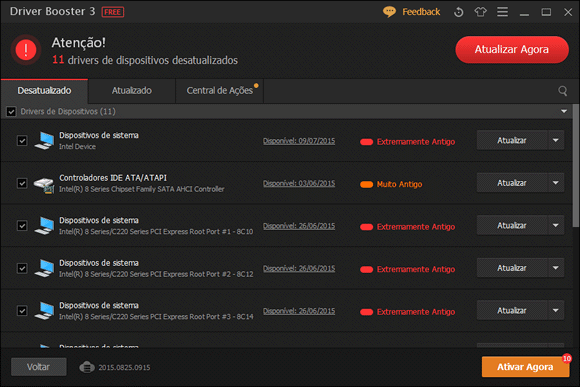The width and height of the screenshot is (580, 387).
Task: Uncheck the Root Port #1 - 8C10 checkbox
Action: (x=22, y=226)
